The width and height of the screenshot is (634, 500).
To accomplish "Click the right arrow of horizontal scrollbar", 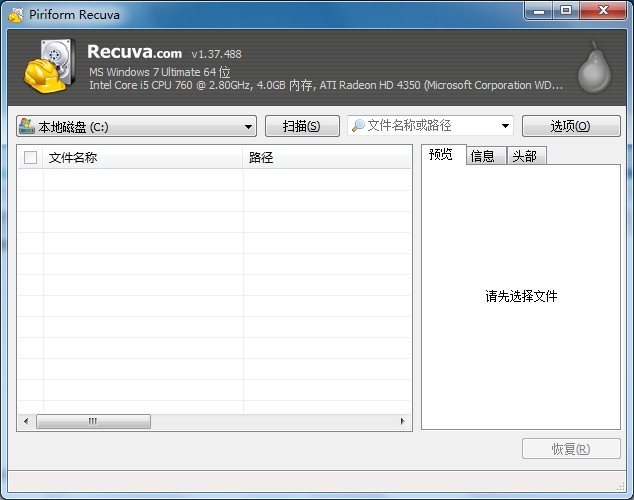I will pos(404,422).
